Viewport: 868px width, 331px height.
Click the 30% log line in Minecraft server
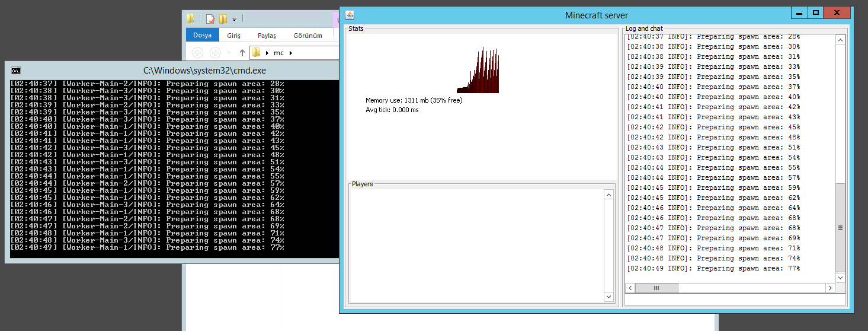click(x=714, y=47)
